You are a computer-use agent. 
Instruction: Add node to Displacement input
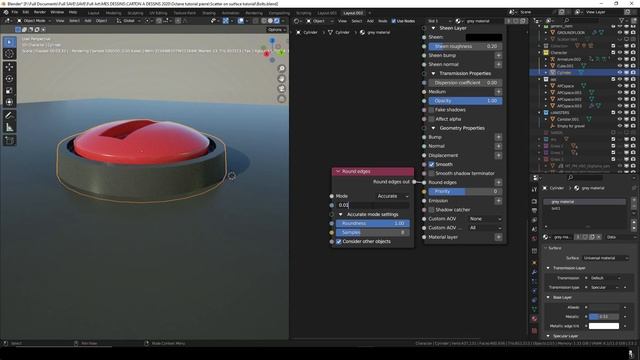498,156
